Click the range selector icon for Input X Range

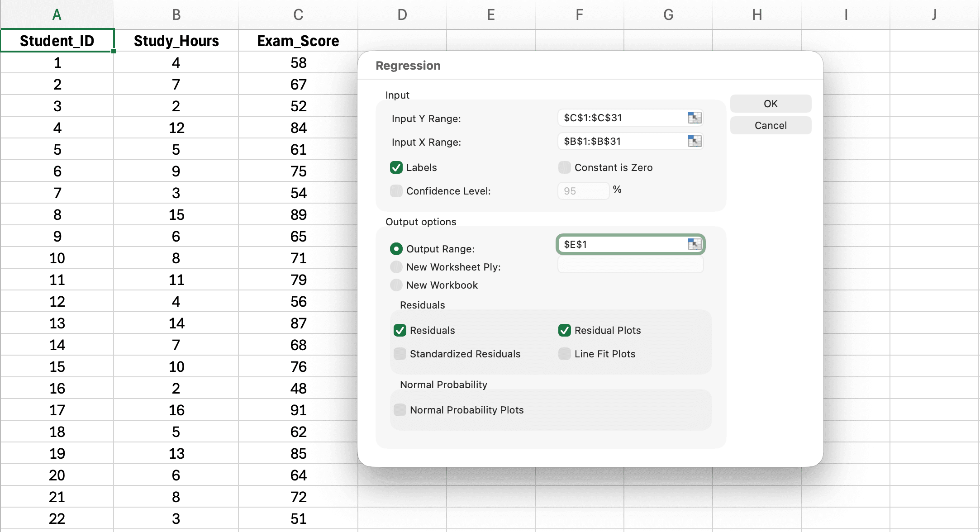pyautogui.click(x=694, y=141)
